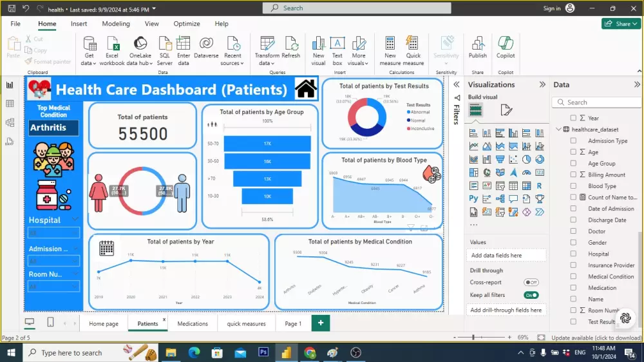Open the More visuals dropdown

(x=358, y=59)
